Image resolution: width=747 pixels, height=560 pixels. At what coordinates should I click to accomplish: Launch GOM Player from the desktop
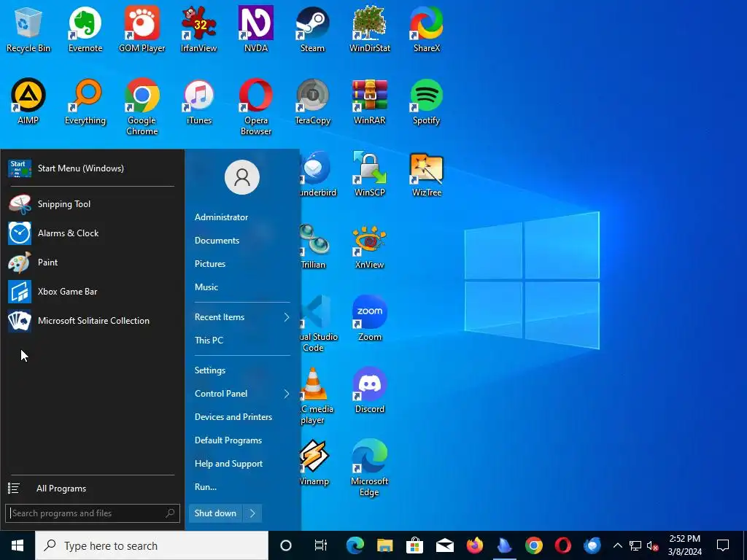coord(142,29)
